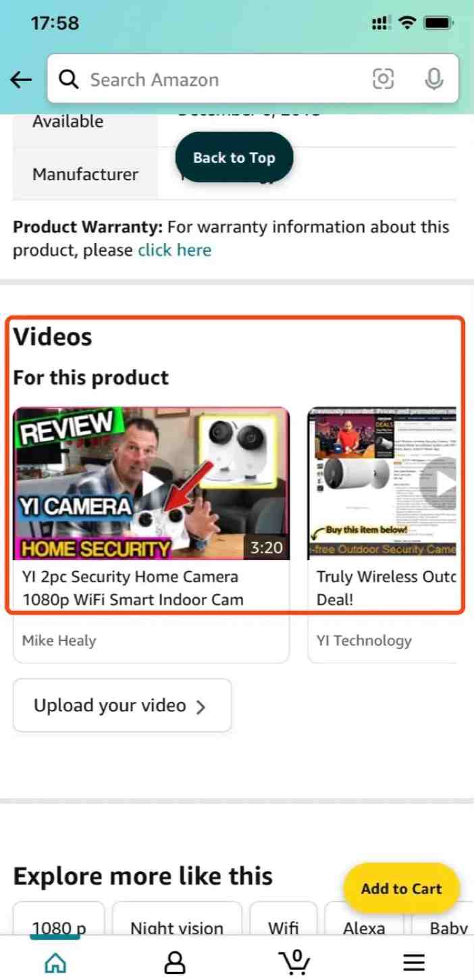Open the warranty 'click here' link
Image resolution: width=474 pixels, height=980 pixels.
(x=175, y=250)
